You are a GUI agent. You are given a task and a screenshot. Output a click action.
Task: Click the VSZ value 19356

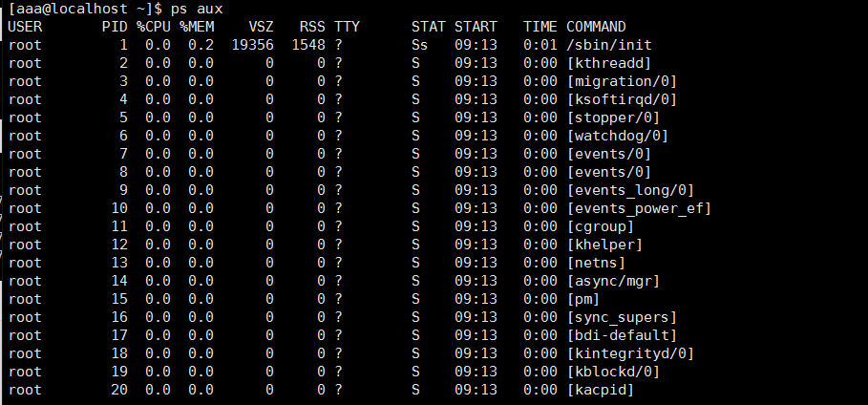(x=252, y=45)
